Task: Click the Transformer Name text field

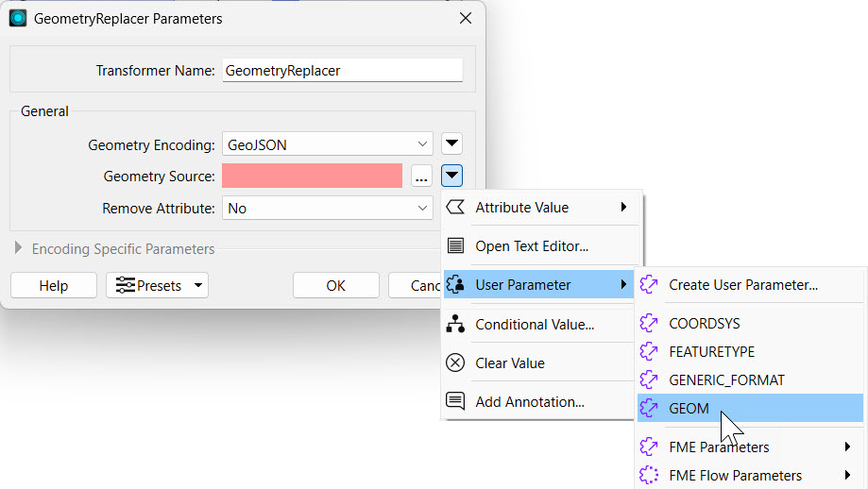Action: coord(343,71)
